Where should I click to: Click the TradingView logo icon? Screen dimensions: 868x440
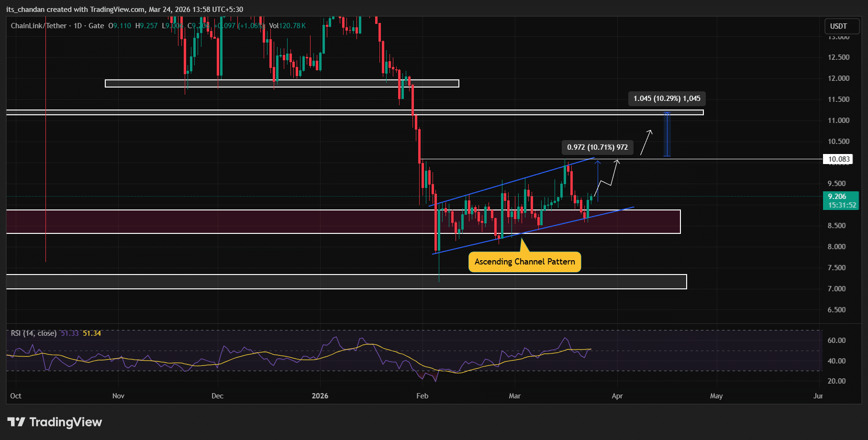[x=16, y=422]
